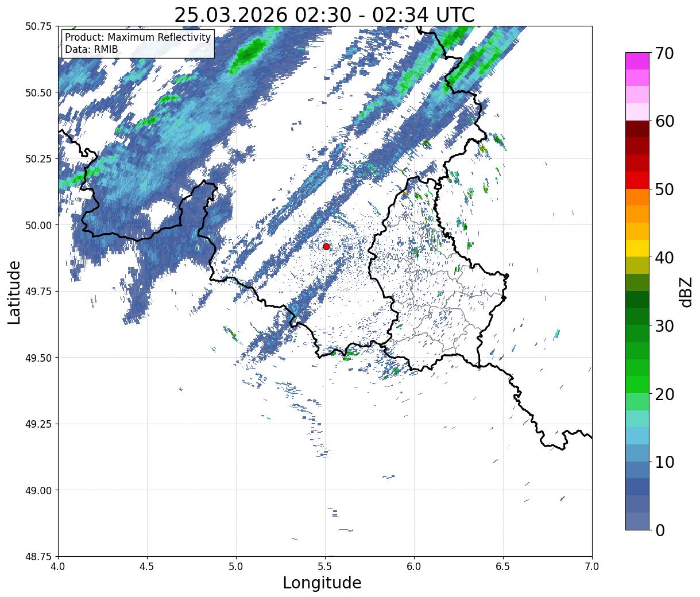Click the red radar location dot
The height and width of the screenshot is (597, 700).
[326, 246]
